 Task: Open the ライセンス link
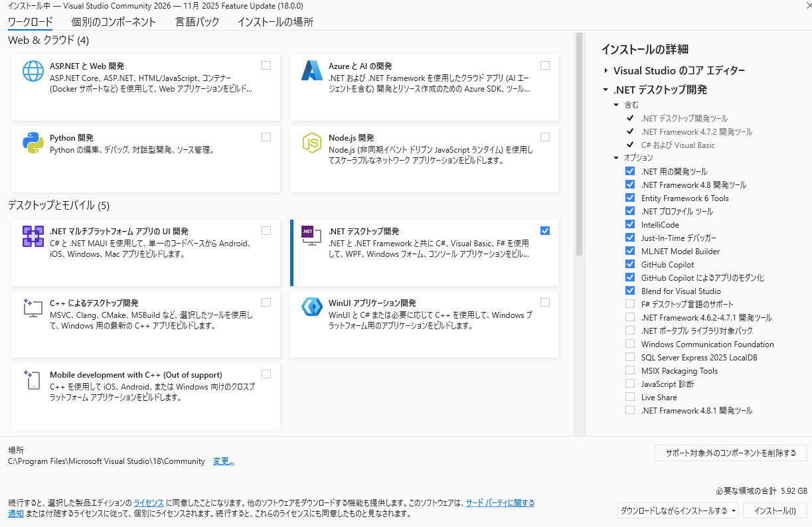(x=147, y=503)
